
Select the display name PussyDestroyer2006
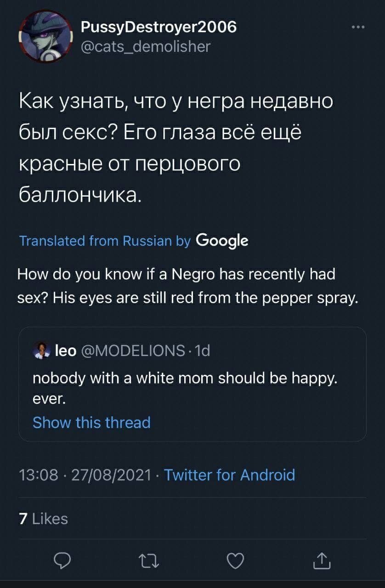point(159,27)
